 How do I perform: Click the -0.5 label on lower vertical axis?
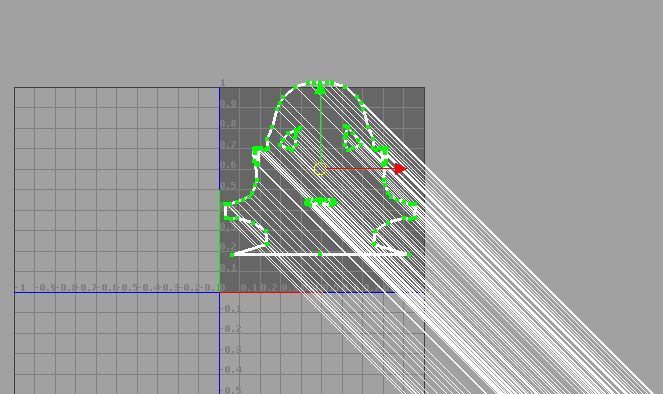(231, 390)
